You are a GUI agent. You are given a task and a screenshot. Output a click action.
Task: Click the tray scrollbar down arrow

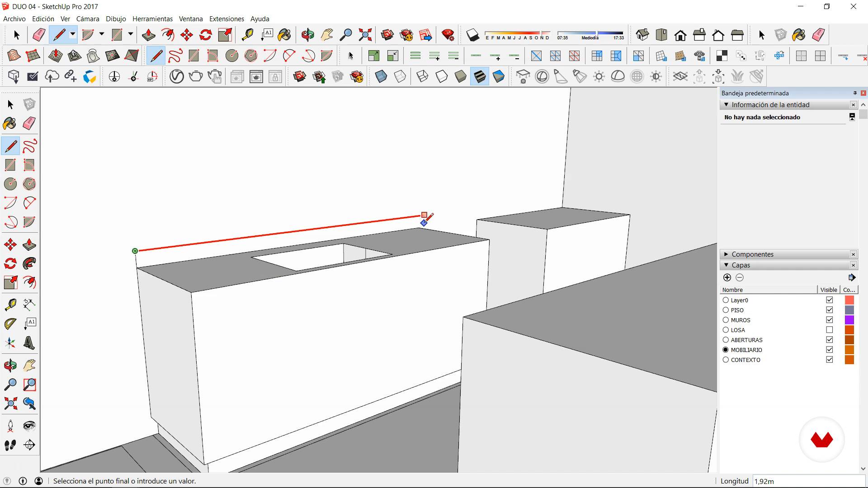coord(863,469)
